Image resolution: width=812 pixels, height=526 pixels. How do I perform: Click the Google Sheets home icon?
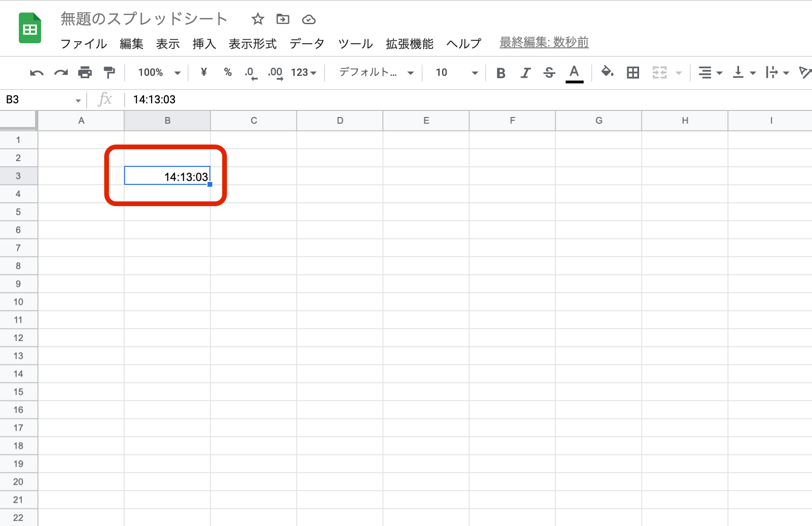tap(30, 28)
